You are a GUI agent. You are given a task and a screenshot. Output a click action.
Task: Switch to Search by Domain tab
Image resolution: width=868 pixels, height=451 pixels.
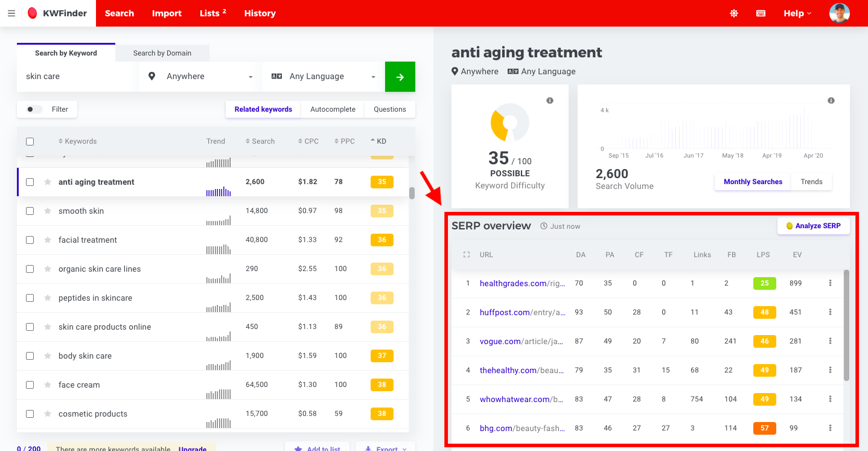pos(162,53)
